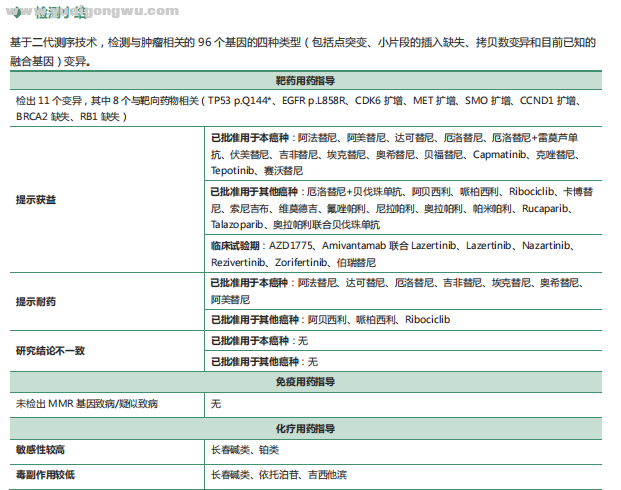Click the '敏感性较高' row label
The image size is (621, 490).
[x=40, y=450]
